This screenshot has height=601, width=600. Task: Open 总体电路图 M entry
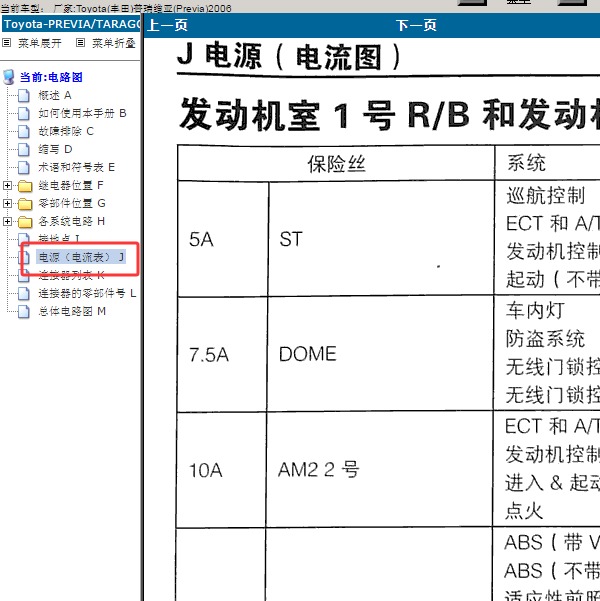72,311
